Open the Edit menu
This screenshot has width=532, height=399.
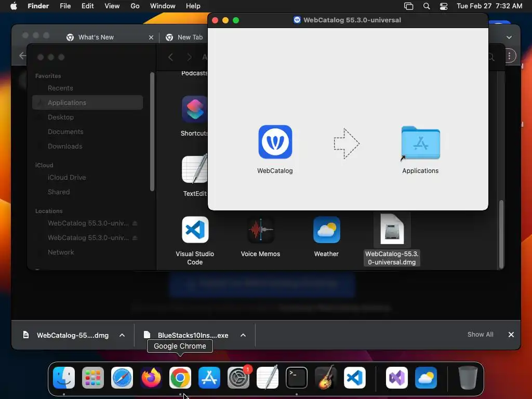click(87, 6)
